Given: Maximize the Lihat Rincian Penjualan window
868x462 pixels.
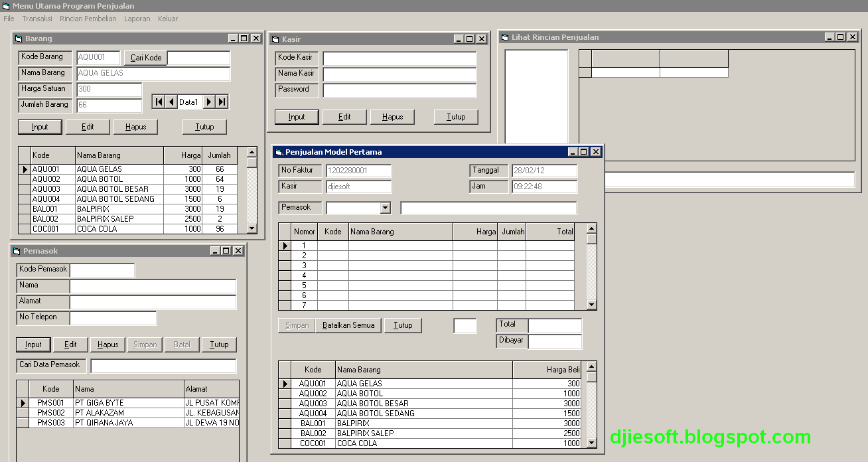Looking at the screenshot, I should click(x=840, y=37).
